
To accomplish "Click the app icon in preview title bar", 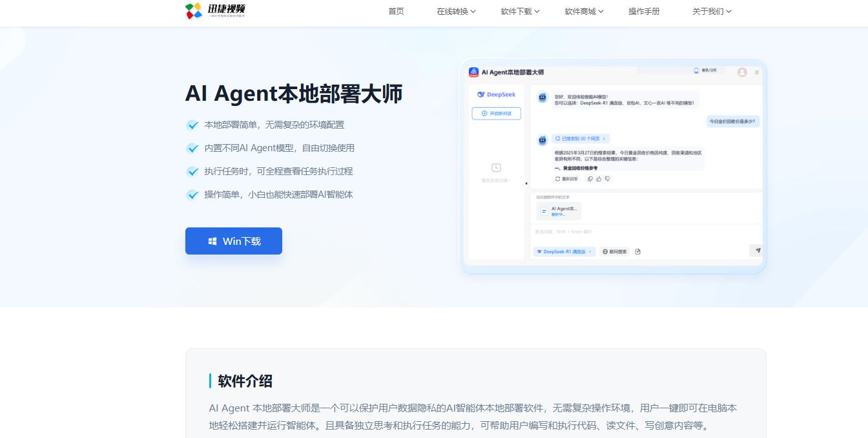I will point(473,72).
